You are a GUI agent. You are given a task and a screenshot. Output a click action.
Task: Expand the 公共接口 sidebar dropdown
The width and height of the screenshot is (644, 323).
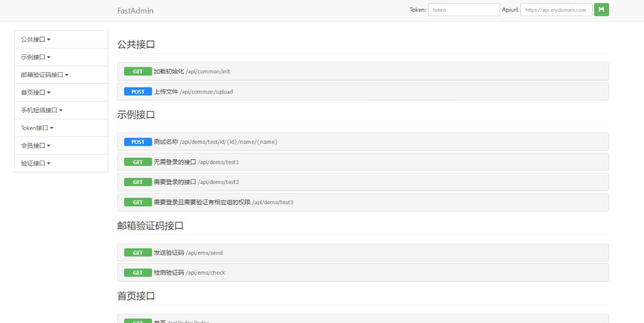pyautogui.click(x=36, y=39)
